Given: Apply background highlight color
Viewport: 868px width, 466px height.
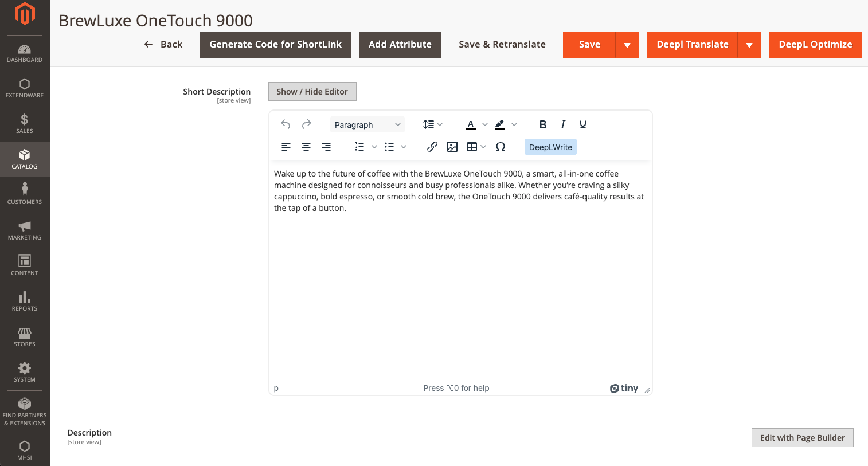Looking at the screenshot, I should point(500,124).
